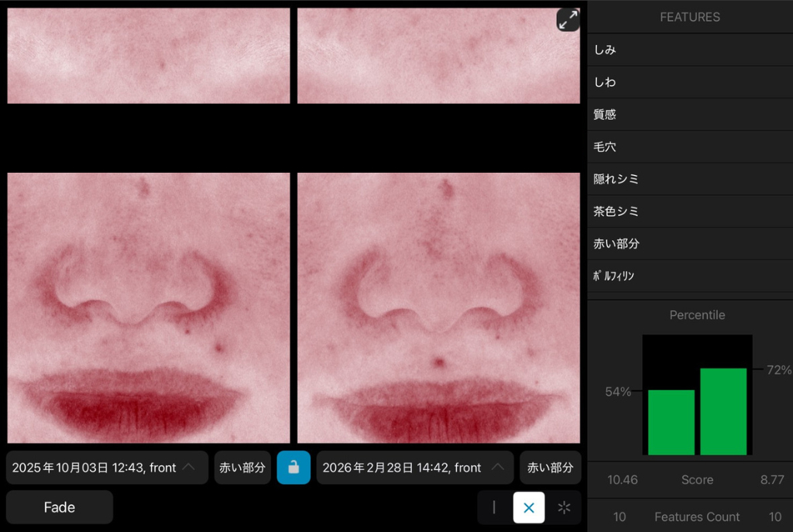Select 茶色シミ feature
Viewport: 793px width, 532px height.
point(689,211)
